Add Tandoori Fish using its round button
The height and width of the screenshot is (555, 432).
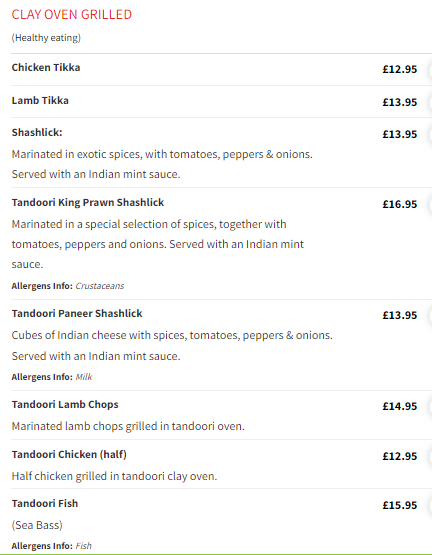(430, 505)
